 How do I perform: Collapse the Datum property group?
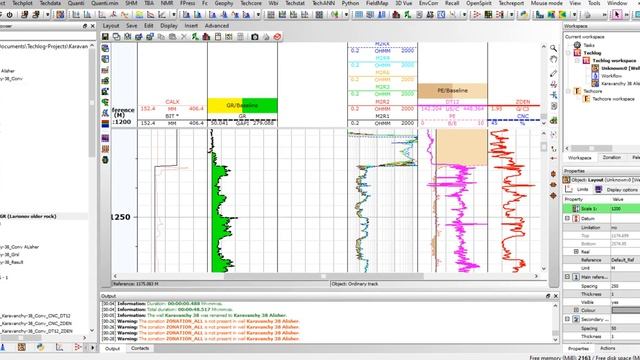pyautogui.click(x=567, y=218)
